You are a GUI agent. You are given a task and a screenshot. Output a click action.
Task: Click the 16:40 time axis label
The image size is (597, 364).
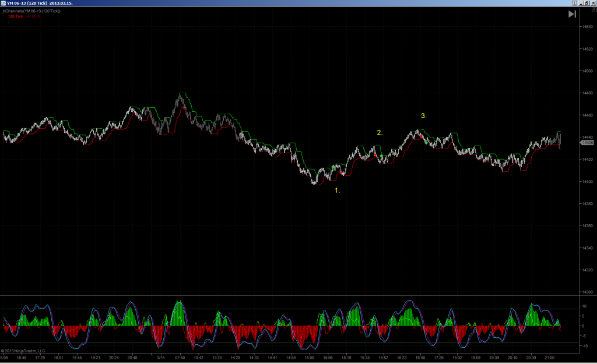[420, 358]
